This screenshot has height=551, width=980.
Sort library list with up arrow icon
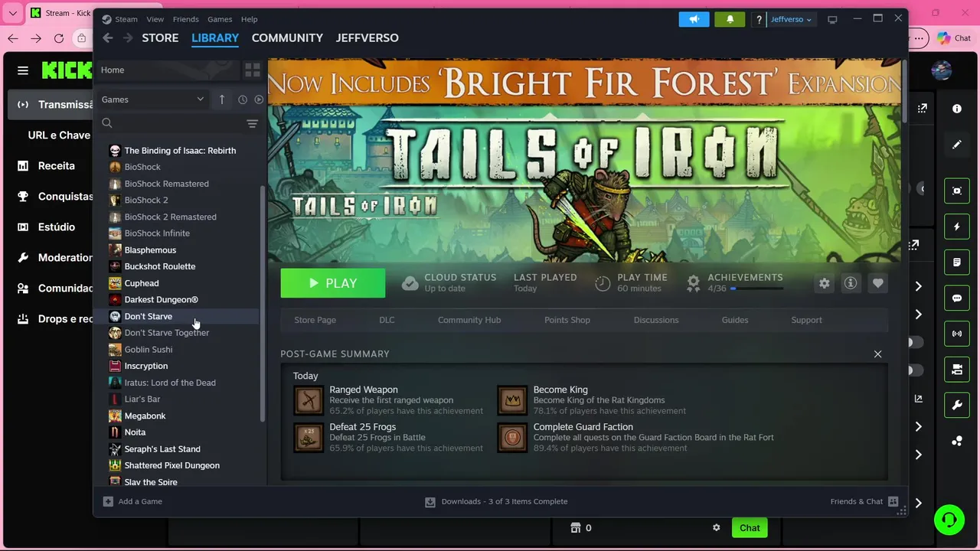tap(222, 99)
